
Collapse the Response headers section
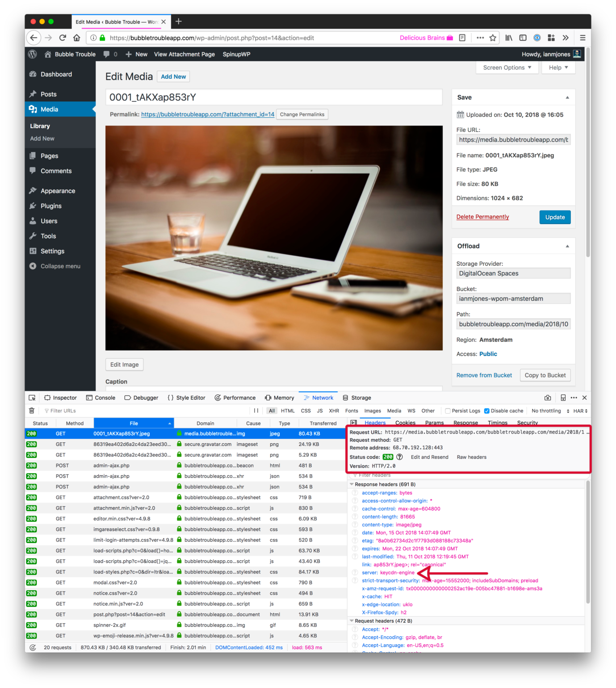coord(352,484)
